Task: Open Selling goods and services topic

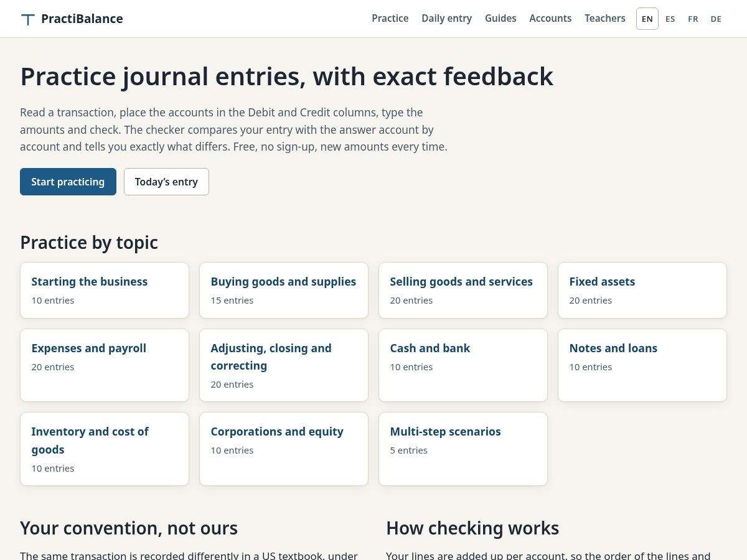Action: [x=463, y=290]
